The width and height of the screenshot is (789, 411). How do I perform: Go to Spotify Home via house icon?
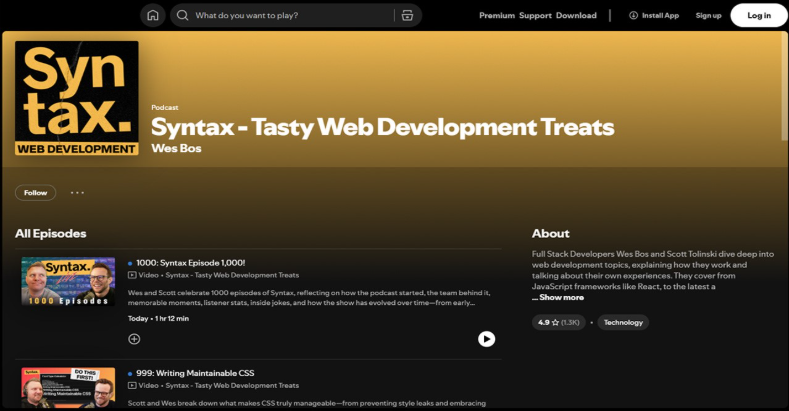(x=152, y=15)
